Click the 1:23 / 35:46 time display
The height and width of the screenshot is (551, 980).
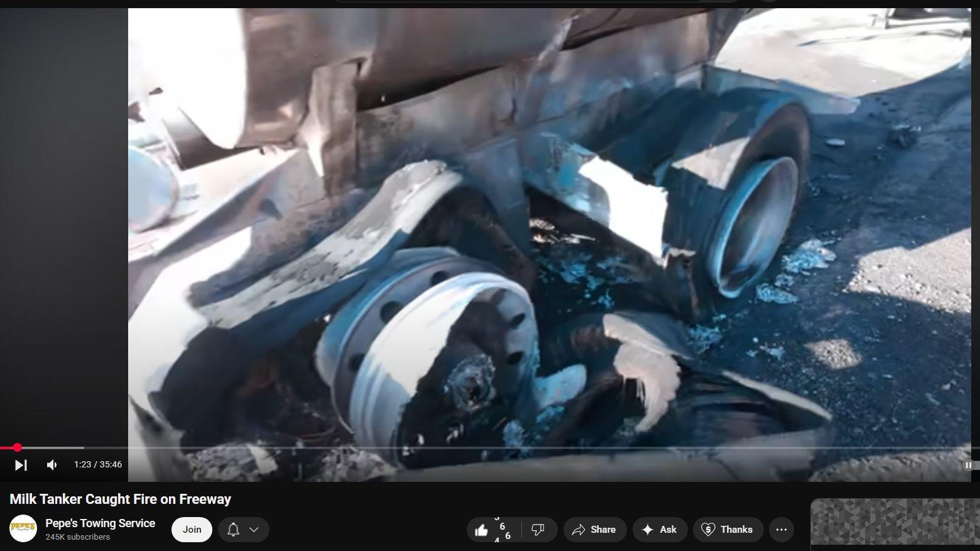coord(98,464)
